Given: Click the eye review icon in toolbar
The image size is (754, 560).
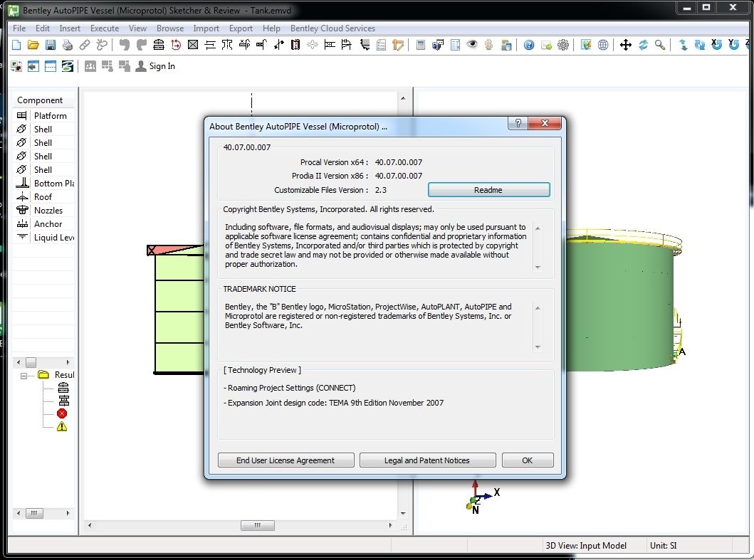Looking at the screenshot, I should pyautogui.click(x=472, y=45).
